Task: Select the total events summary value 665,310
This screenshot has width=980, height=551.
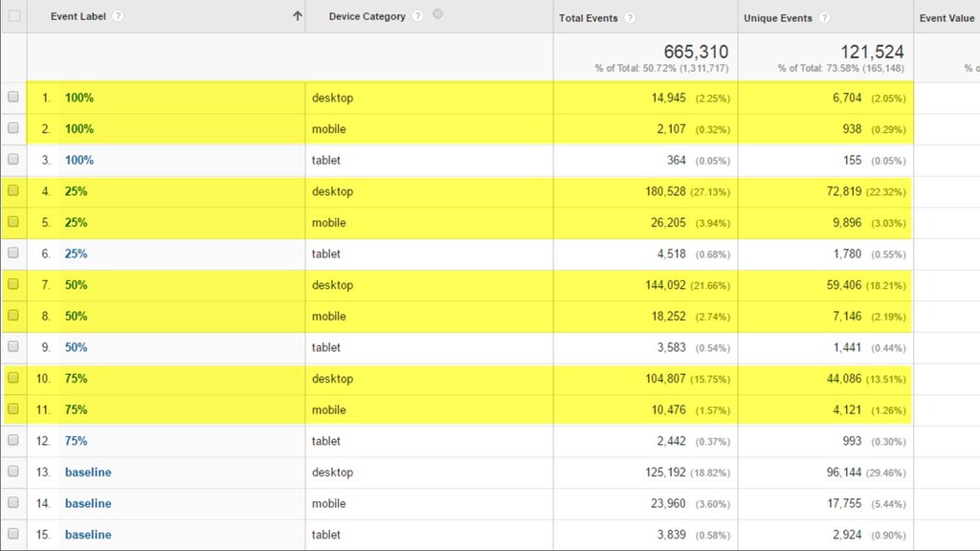Action: [x=697, y=52]
